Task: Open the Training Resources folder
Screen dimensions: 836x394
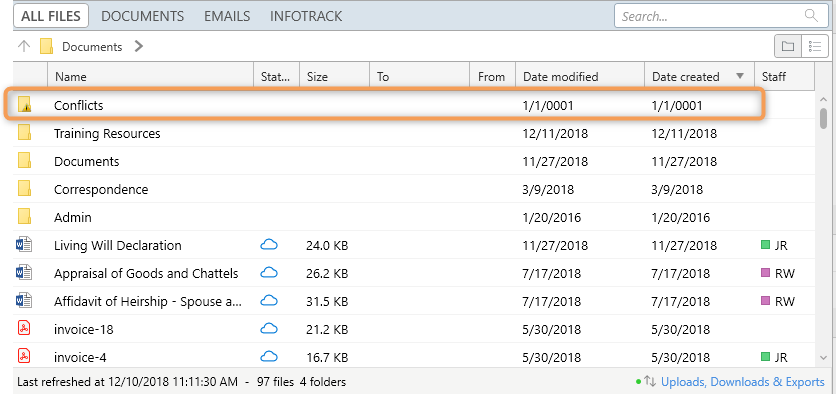Action: 107,133
